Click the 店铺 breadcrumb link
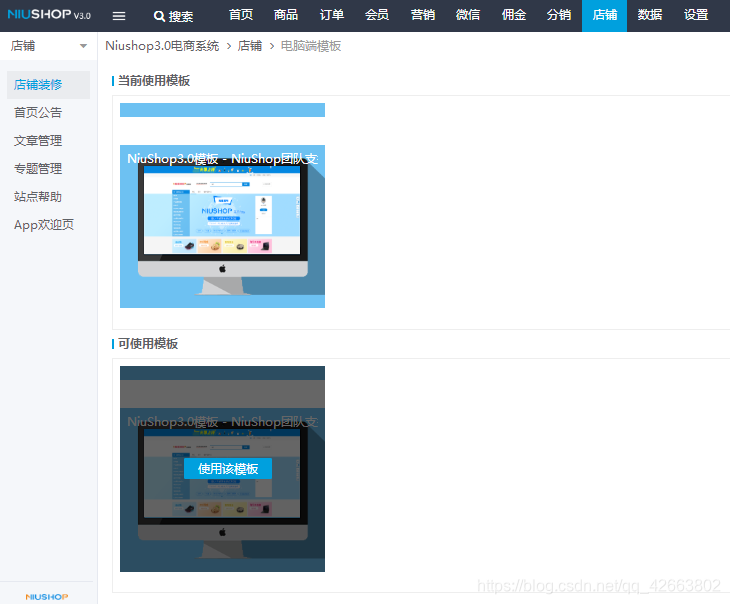Screen dimensions: 730x604 click(x=250, y=46)
